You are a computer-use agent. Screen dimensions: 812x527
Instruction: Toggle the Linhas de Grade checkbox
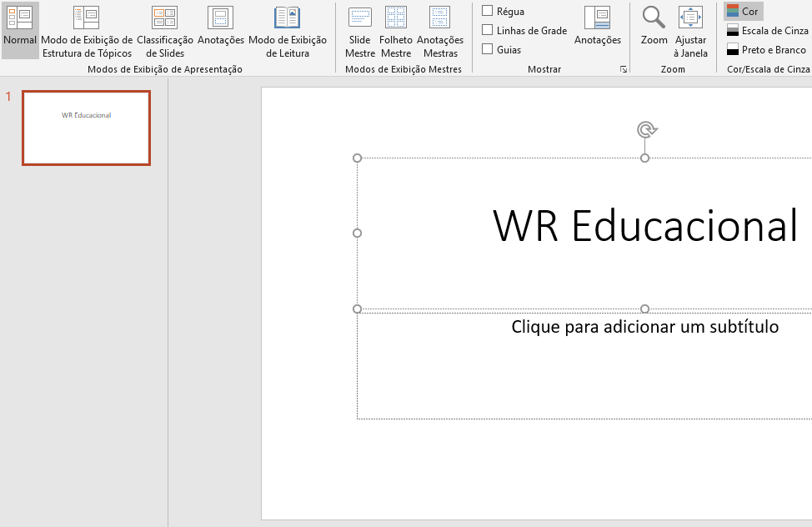click(x=488, y=30)
